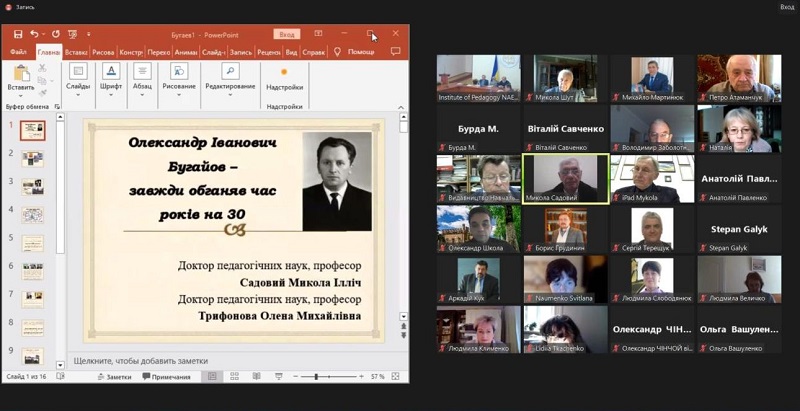Open the Customize Quick Access Toolbar dropdown
The width and height of the screenshot is (800, 411).
click(x=88, y=34)
